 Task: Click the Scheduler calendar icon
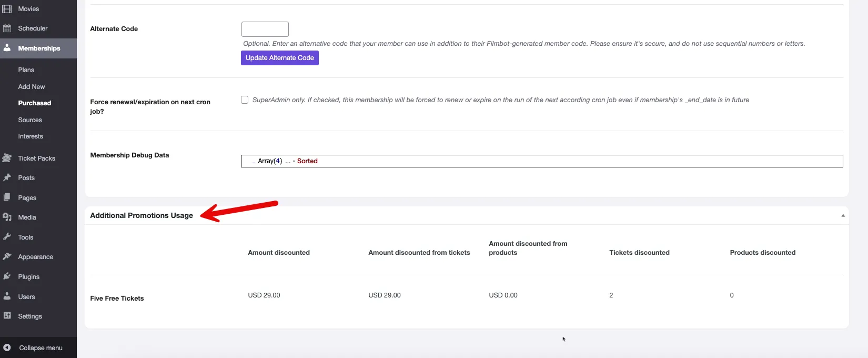[x=7, y=28]
